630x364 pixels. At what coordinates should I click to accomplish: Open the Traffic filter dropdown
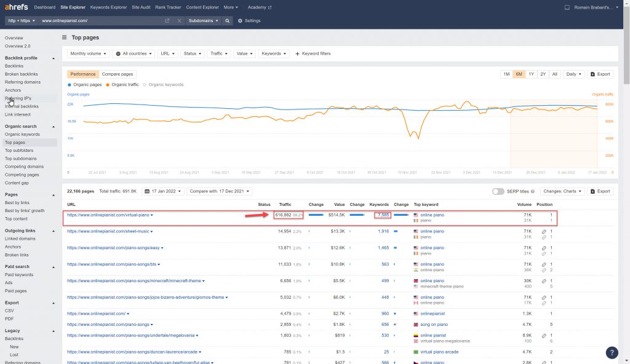click(x=219, y=53)
